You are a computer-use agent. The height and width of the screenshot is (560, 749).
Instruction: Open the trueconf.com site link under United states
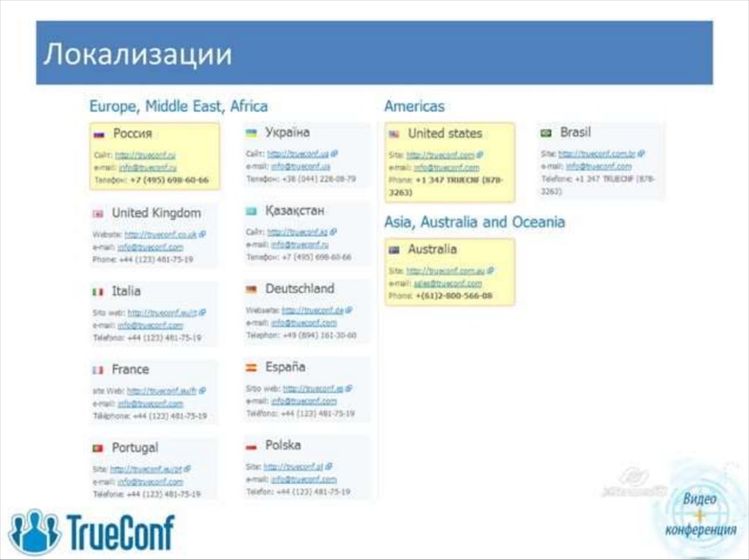(x=440, y=155)
